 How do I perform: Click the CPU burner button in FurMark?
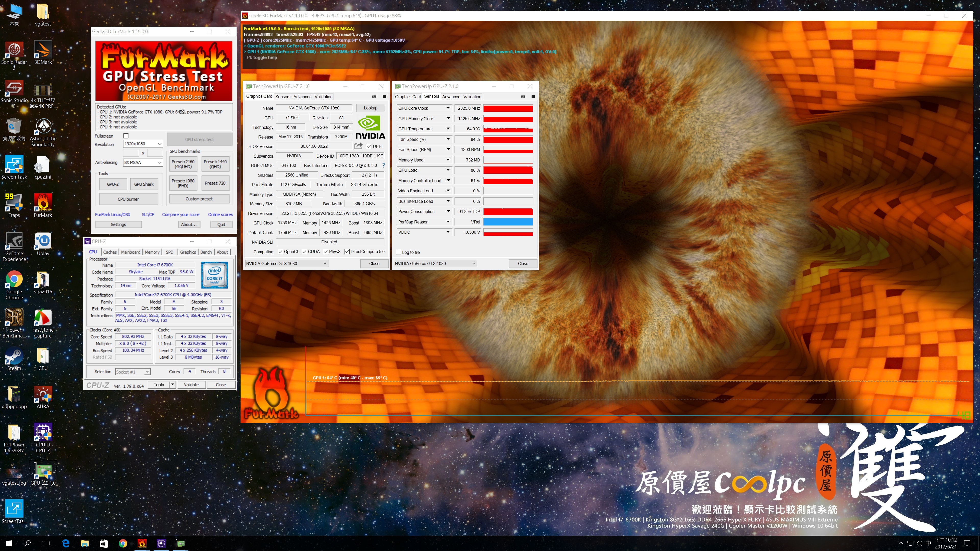point(128,199)
